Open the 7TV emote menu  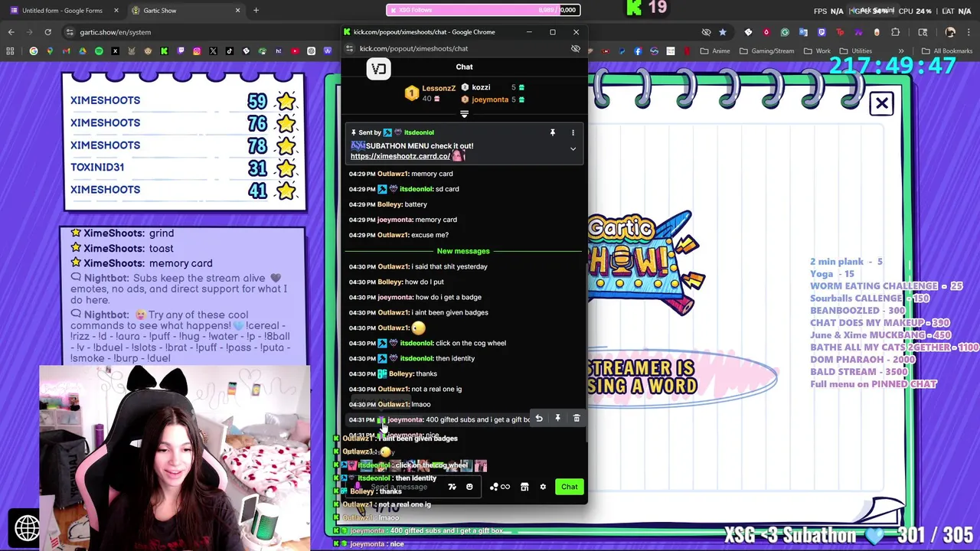pos(452,487)
